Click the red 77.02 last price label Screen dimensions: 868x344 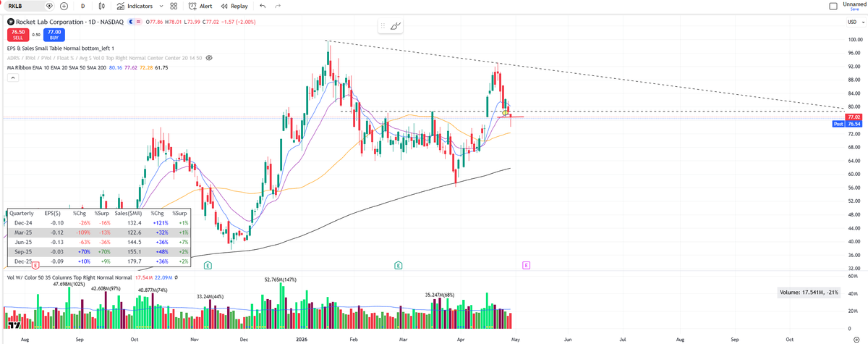click(854, 117)
